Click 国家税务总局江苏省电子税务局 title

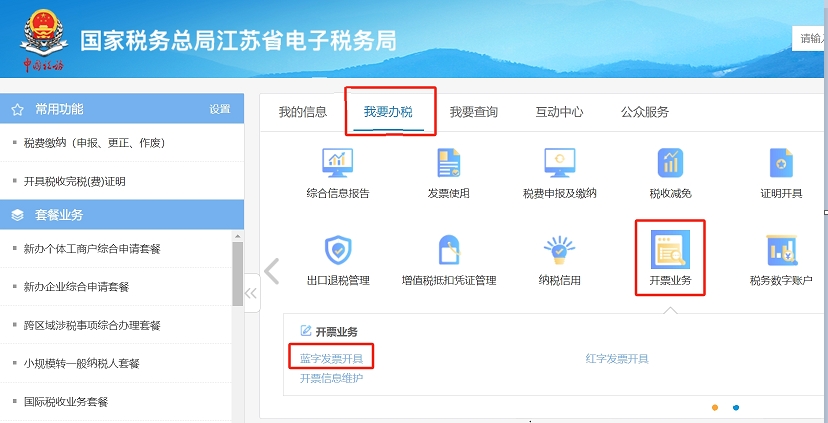[x=238, y=41]
